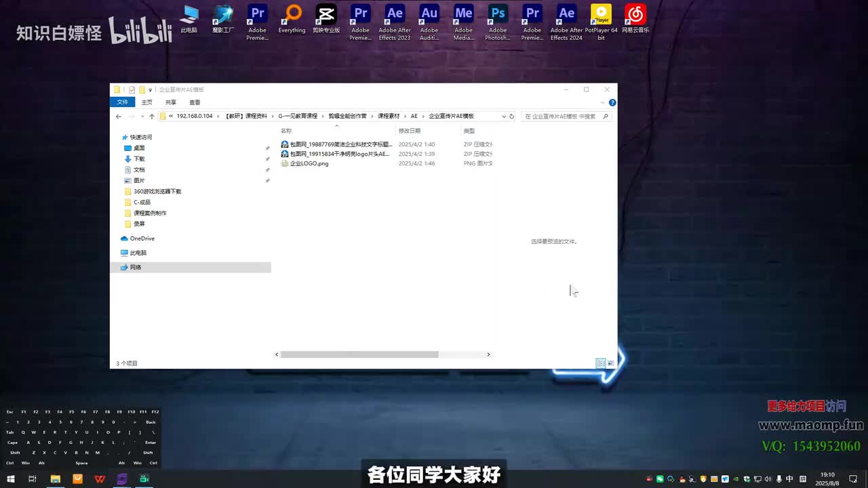The width and height of the screenshot is (868, 488).
Task: Click the Up folder arrow in Explorer
Action: [152, 116]
